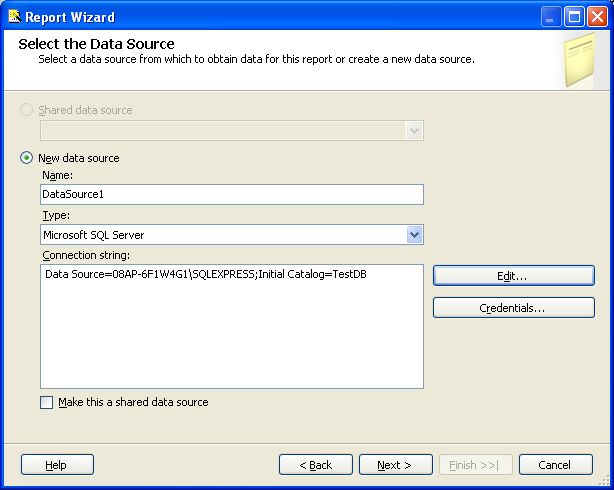Screen dimensions: 614x490
Task: Select the Shared data source radio option
Action: pyautogui.click(x=26, y=110)
